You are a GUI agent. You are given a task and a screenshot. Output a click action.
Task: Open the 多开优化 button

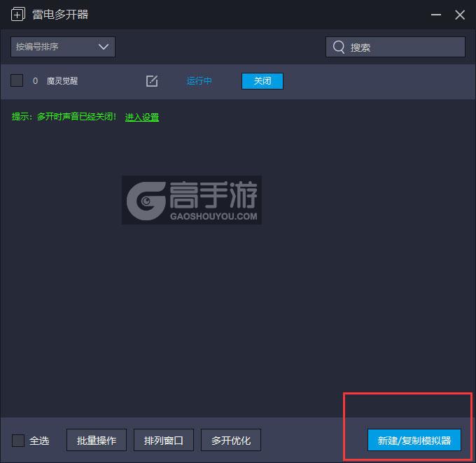point(231,440)
